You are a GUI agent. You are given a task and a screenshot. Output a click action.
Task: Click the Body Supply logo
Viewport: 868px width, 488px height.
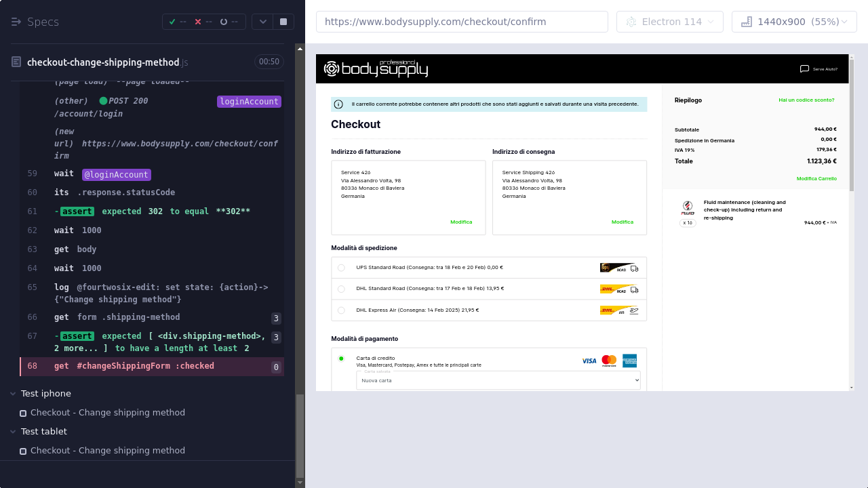pyautogui.click(x=376, y=68)
